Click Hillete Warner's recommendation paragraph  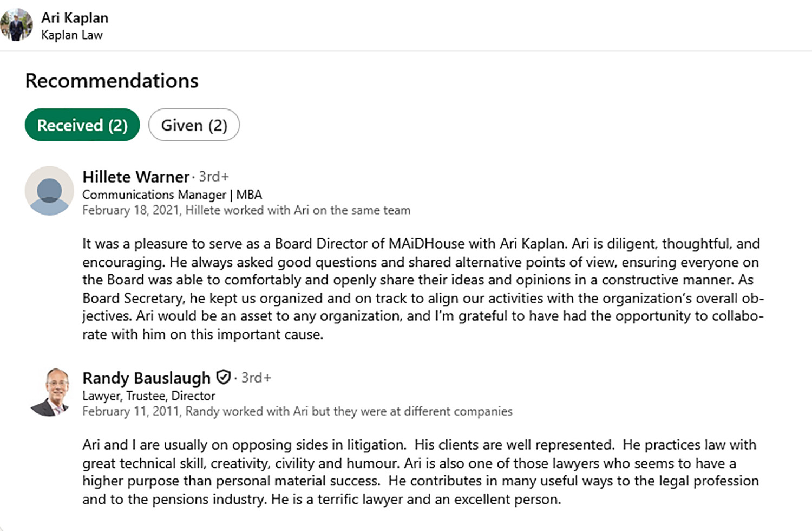(422, 289)
